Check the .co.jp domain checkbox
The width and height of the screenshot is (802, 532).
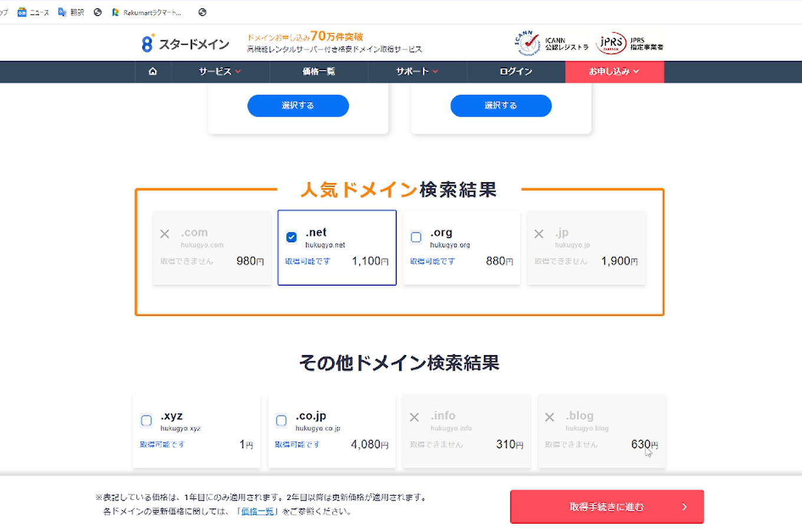pyautogui.click(x=281, y=421)
